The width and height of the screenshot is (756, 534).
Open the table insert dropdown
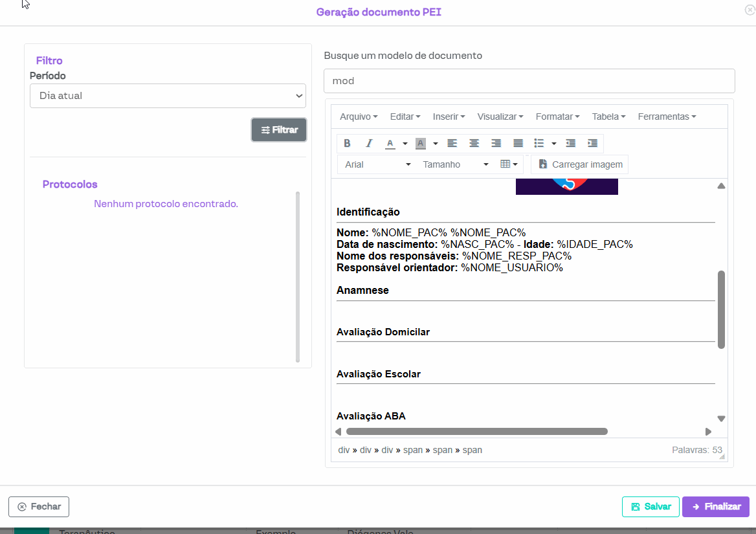(x=509, y=164)
